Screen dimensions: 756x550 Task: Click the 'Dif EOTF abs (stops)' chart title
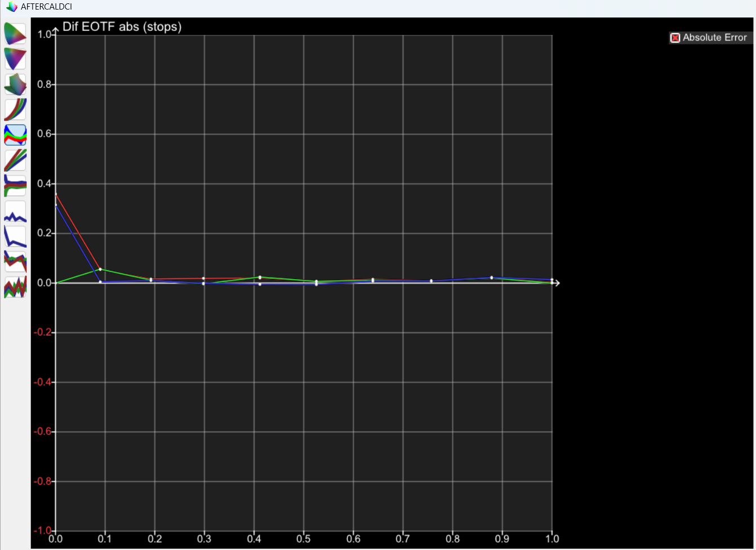pos(122,27)
